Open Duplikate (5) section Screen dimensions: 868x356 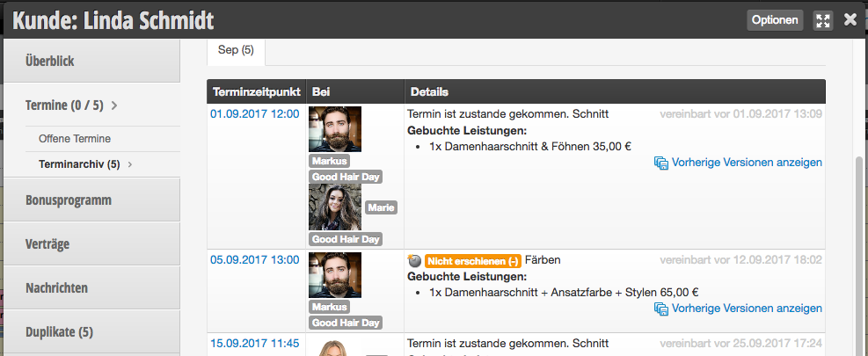(91, 332)
